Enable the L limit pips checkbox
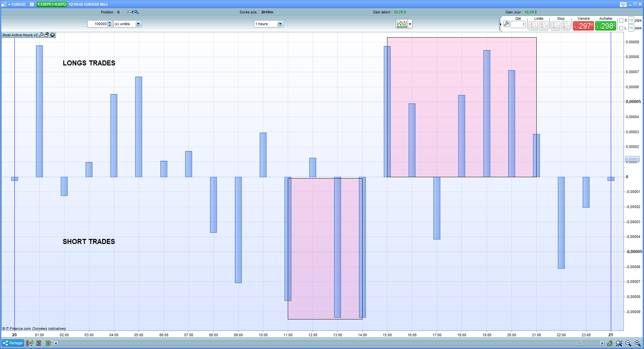 click(621, 28)
